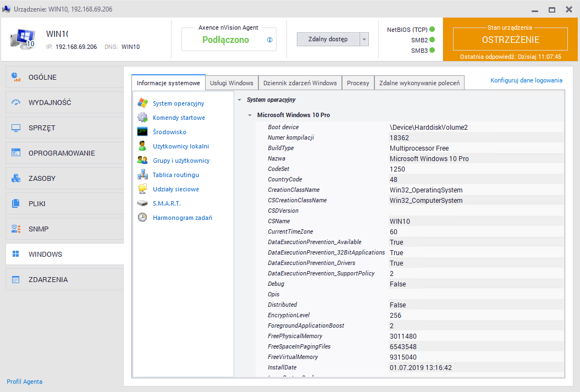580x392 pixels.
Task: Click the info icon beside Podłączono
Action: tap(270, 40)
